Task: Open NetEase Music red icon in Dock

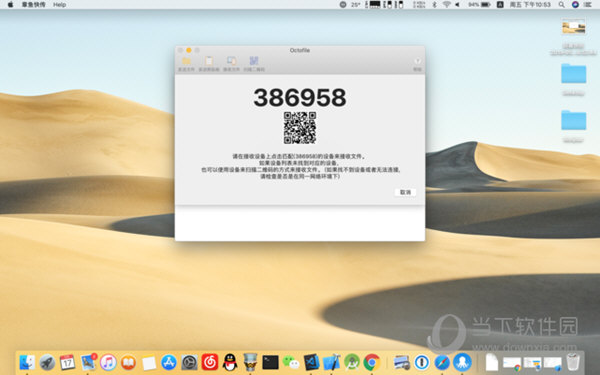Action: coord(210,362)
